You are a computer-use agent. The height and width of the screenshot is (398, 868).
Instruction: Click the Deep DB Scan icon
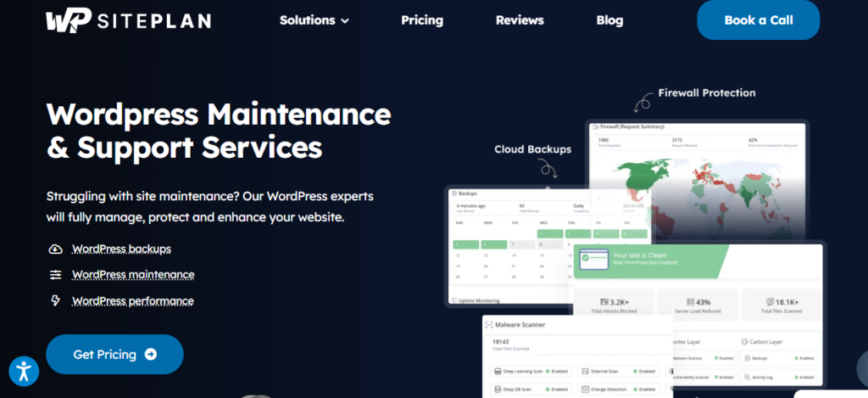[x=498, y=390]
